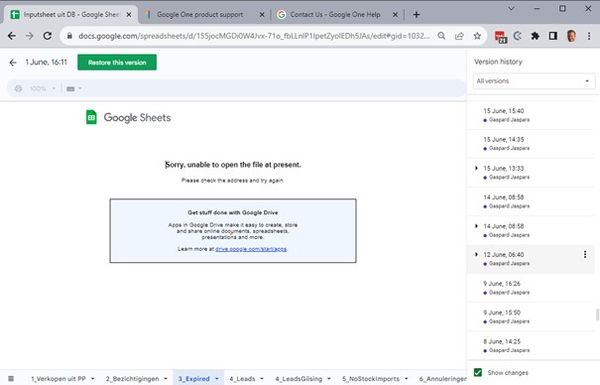
Task: Go back using the browser back arrow
Action: (12, 36)
